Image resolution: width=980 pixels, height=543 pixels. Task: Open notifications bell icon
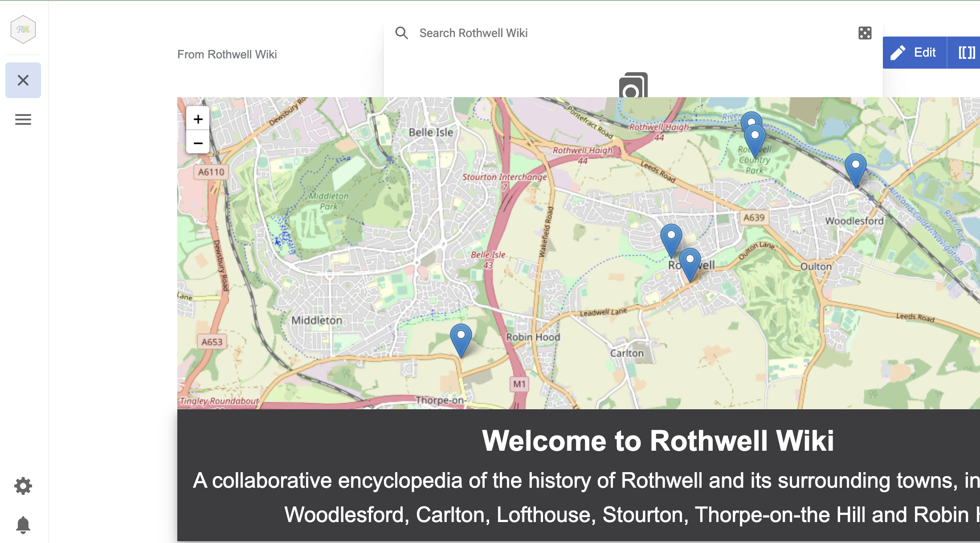click(23, 525)
